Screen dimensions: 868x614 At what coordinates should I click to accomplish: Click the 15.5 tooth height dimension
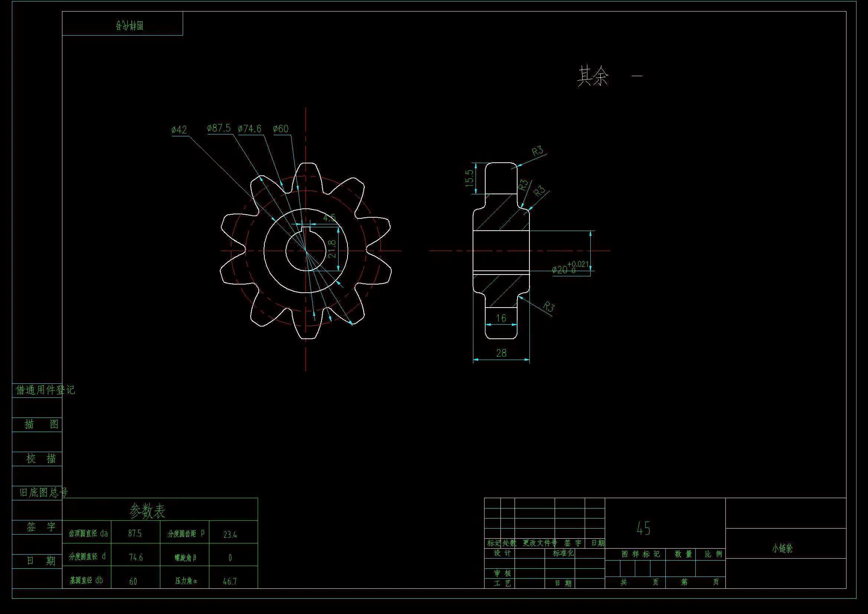pos(469,178)
